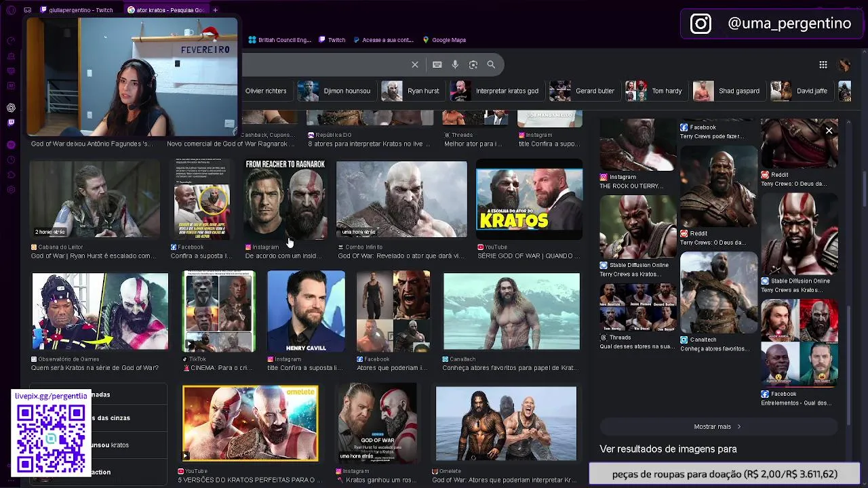This screenshot has width=868, height=488.
Task: Open God of War: Atores que poderiam interpretar link
Action: (x=505, y=480)
